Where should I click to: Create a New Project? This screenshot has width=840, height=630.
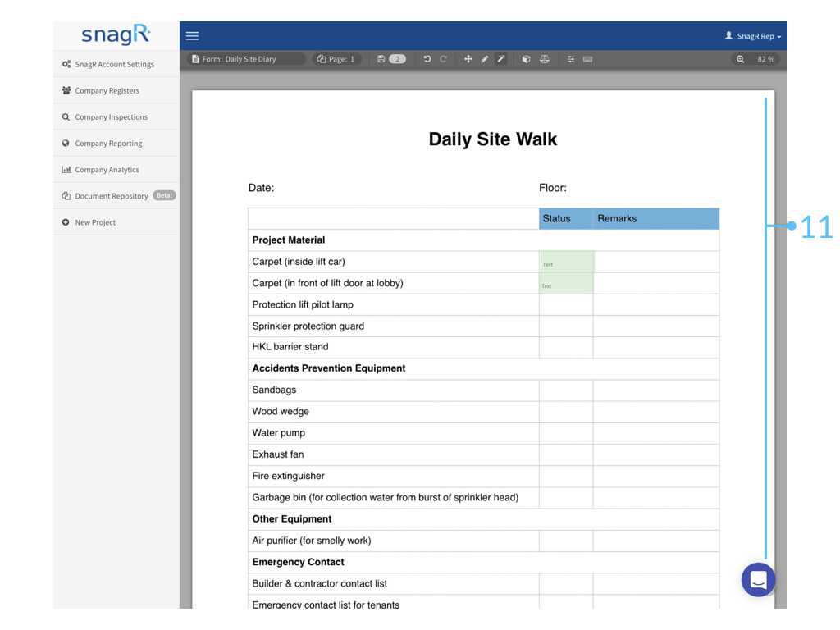click(x=116, y=221)
